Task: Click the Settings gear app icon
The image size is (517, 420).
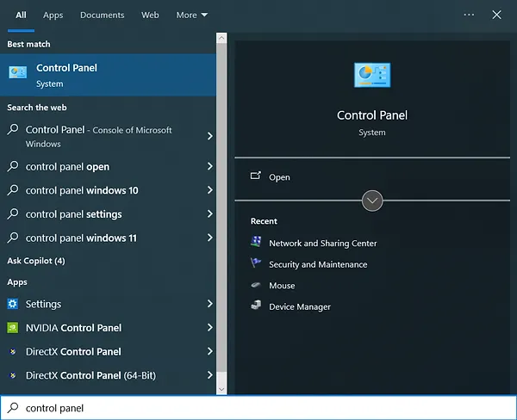Action: [13, 304]
